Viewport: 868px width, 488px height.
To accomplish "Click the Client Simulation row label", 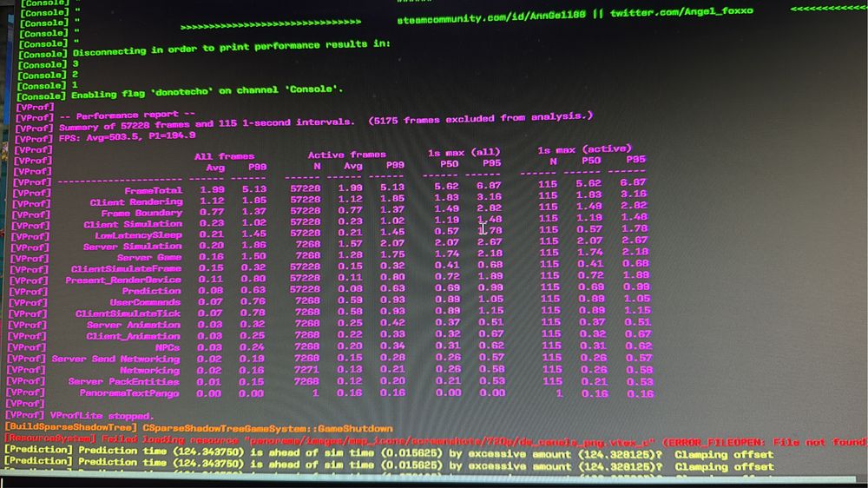I will (x=133, y=224).
